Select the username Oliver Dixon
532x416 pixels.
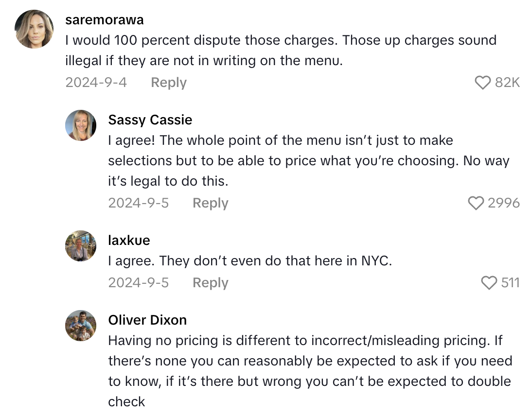point(148,320)
